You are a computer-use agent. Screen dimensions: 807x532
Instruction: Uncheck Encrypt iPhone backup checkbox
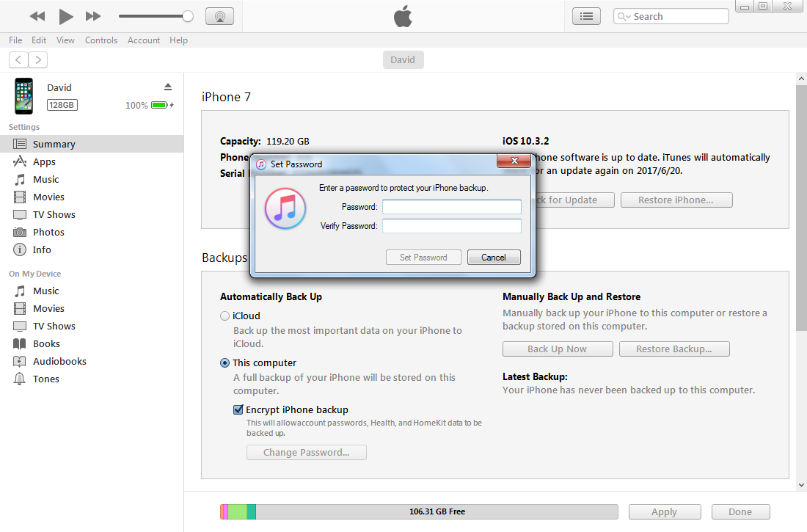point(238,410)
